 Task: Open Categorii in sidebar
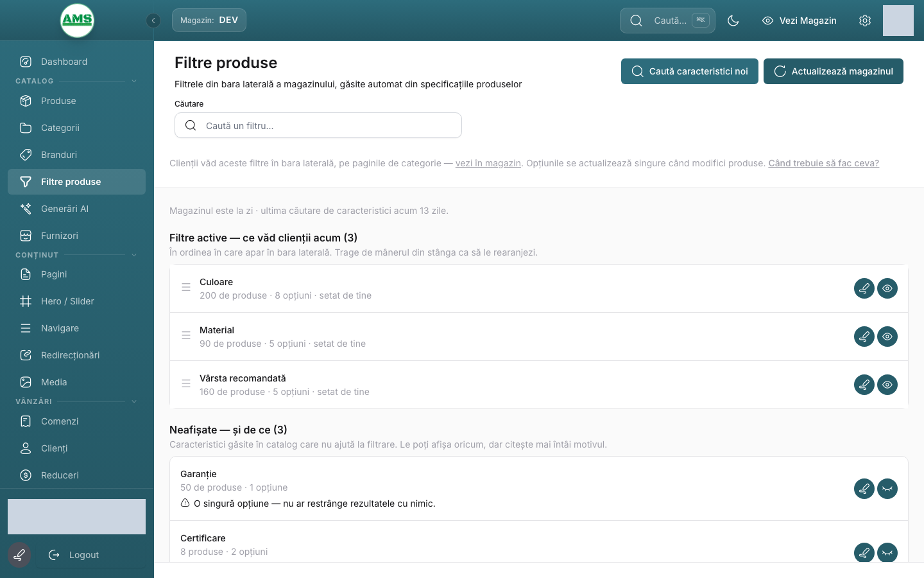pyautogui.click(x=77, y=128)
